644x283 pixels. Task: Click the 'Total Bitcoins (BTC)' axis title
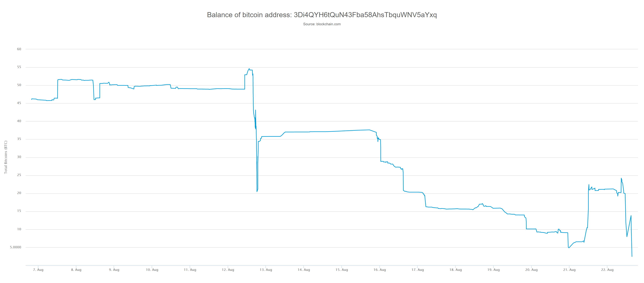tap(6, 157)
